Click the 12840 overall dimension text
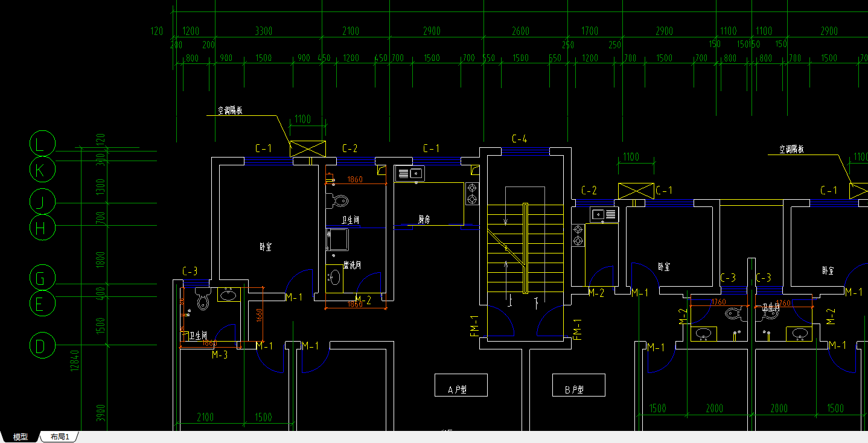Screen dimensions: 868x443 click(x=75, y=360)
